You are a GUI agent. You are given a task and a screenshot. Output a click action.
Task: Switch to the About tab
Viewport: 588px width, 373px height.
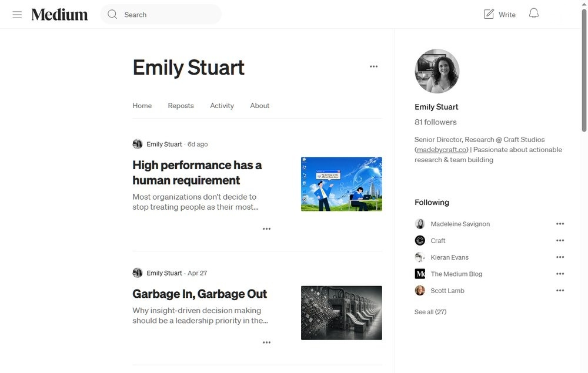point(259,106)
